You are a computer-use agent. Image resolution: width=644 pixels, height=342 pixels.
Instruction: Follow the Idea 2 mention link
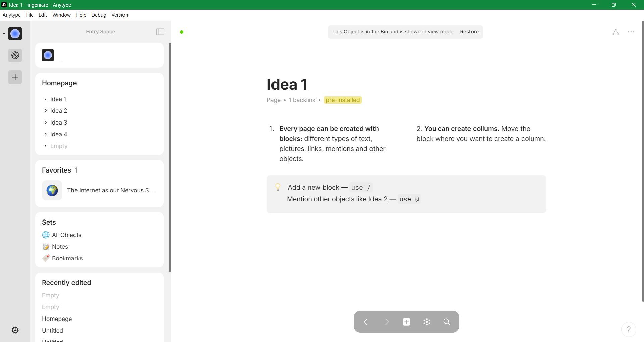click(x=378, y=199)
